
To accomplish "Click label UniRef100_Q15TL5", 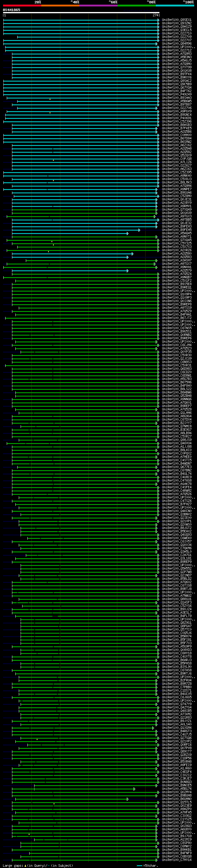I will [x=176, y=802].
